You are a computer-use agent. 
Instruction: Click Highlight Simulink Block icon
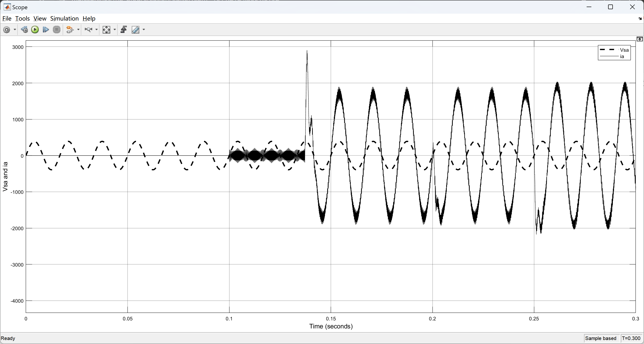[x=70, y=30]
